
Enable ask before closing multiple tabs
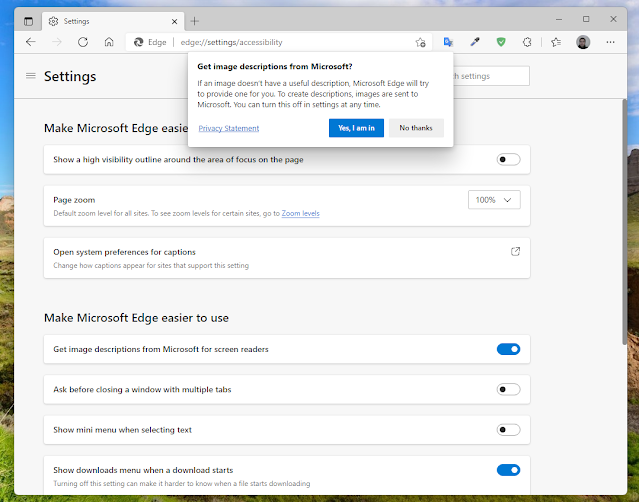click(508, 390)
